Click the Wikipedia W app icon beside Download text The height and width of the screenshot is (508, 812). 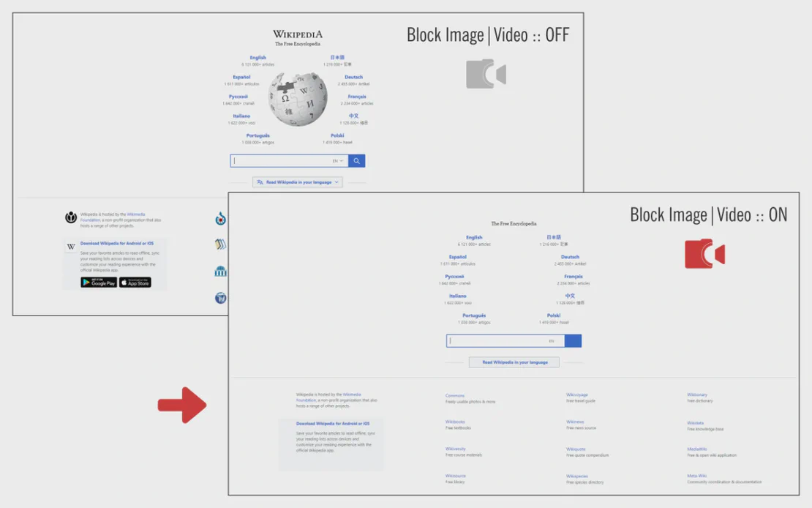(71, 246)
